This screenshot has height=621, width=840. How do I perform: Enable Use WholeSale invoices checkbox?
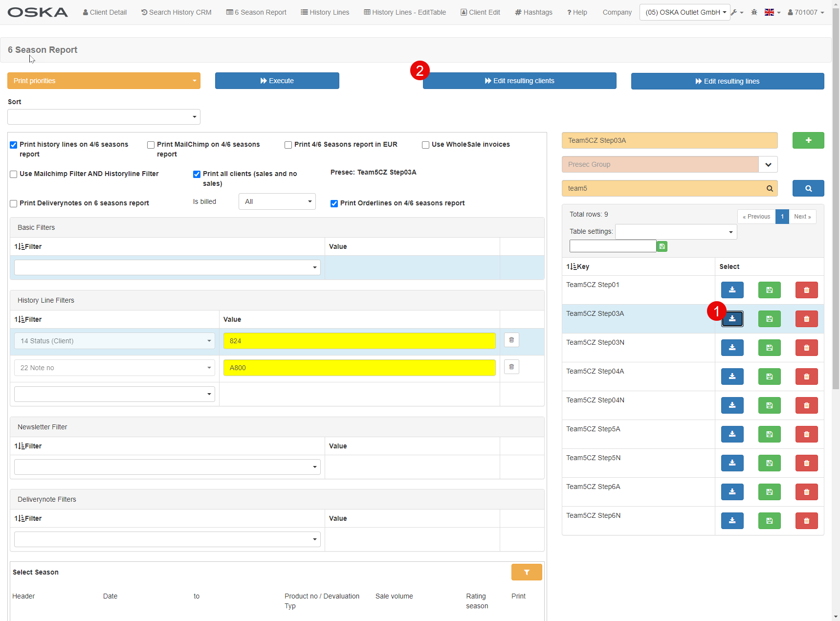pos(425,145)
